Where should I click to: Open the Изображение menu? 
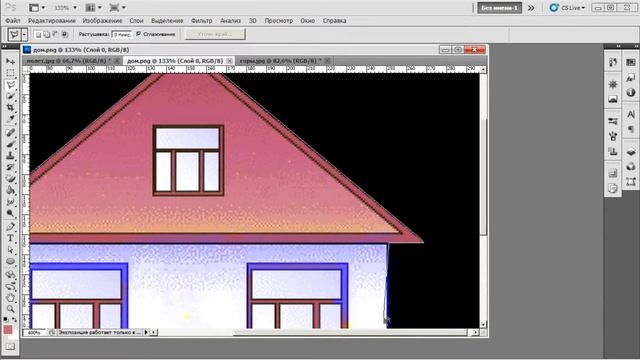(x=102, y=20)
